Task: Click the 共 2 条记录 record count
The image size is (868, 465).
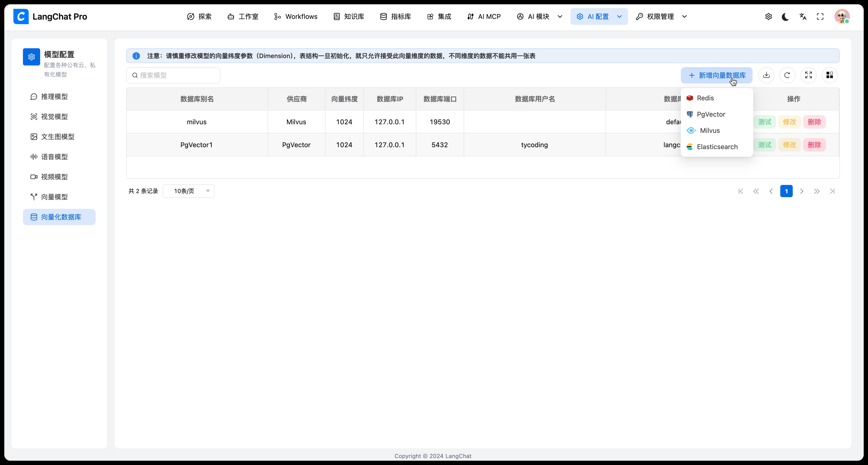Action: point(143,191)
